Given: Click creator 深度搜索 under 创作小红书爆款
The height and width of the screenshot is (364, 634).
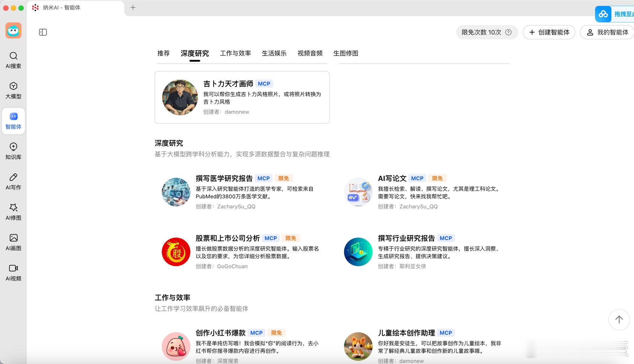Looking at the screenshot, I should point(228,361).
